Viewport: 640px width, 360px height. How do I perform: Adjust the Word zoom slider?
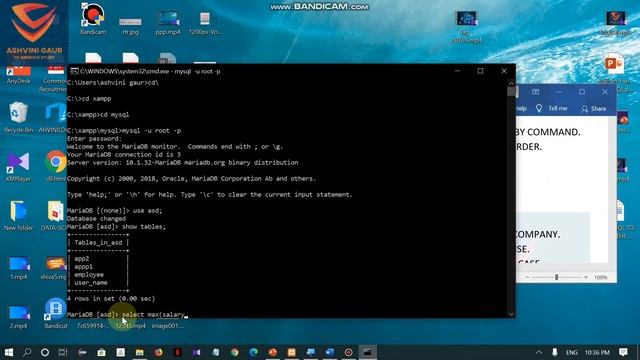[x=556, y=277]
